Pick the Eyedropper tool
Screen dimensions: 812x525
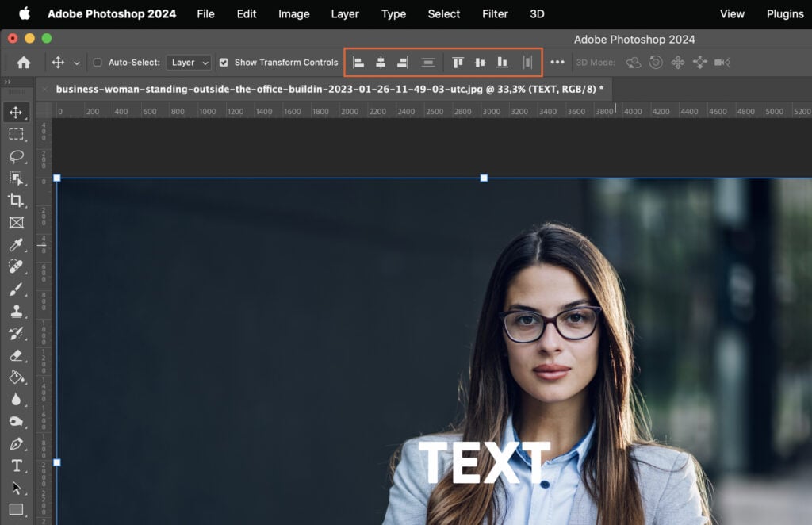17,244
